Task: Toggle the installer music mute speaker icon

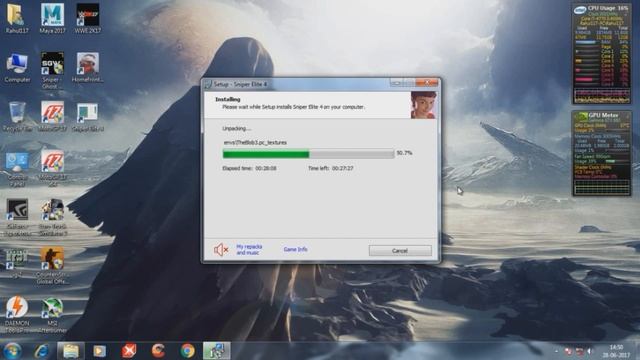Action: click(221, 250)
